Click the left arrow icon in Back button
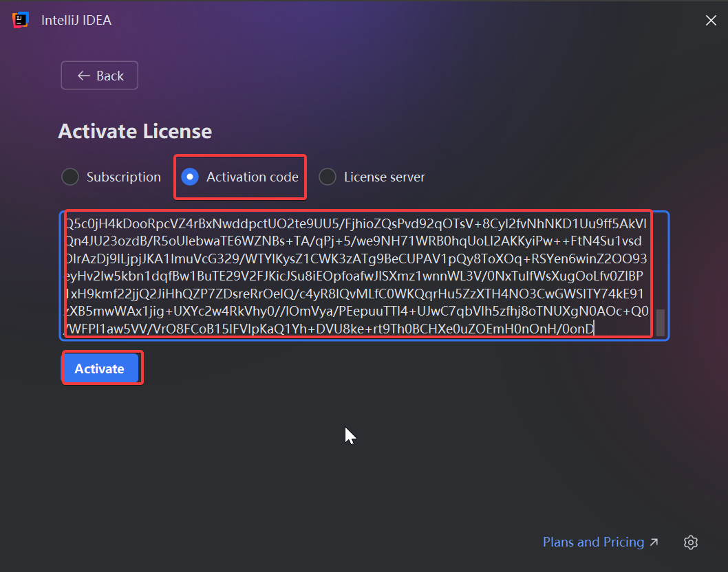The height and width of the screenshot is (572, 728). pos(84,76)
